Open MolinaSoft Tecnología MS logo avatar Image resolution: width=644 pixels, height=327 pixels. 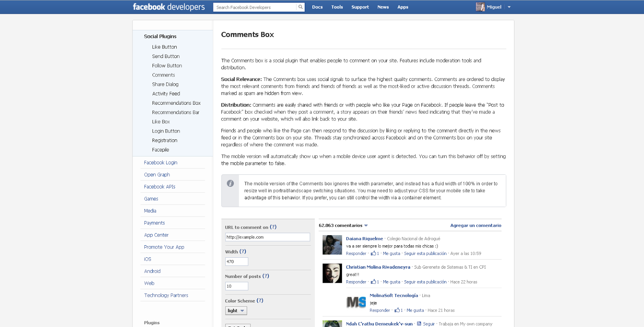click(x=356, y=302)
